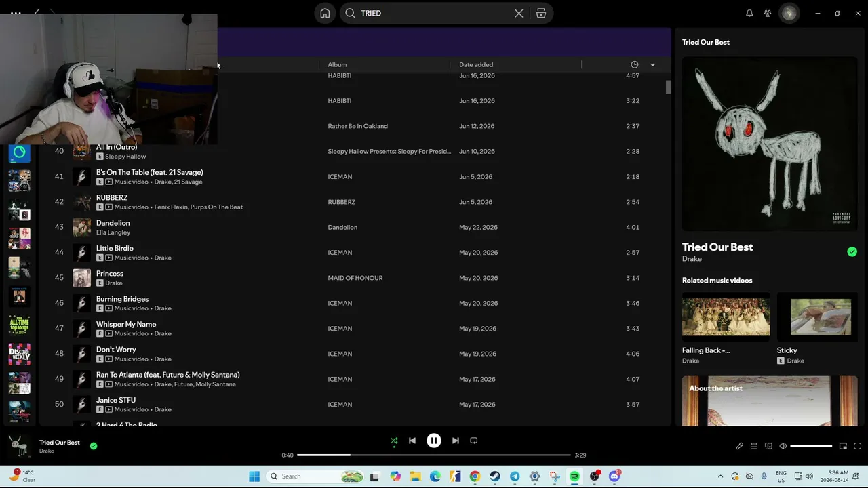This screenshot has width=868, height=488.
Task: Open Sleepy Hallow artist link
Action: tap(125, 157)
